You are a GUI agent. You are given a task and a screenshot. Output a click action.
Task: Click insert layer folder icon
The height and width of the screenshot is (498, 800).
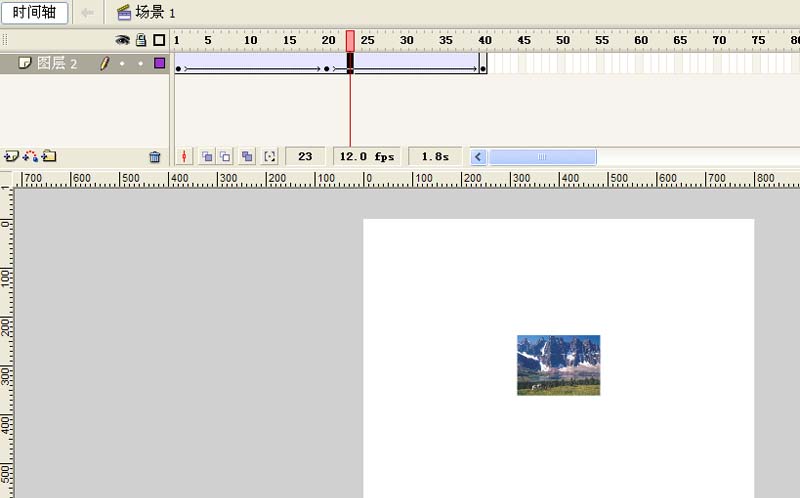pyautogui.click(x=49, y=156)
